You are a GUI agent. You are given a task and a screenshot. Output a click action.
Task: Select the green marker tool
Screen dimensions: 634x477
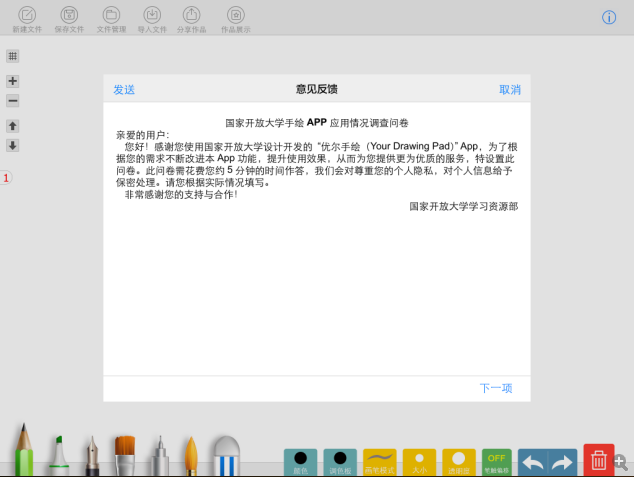click(56, 454)
